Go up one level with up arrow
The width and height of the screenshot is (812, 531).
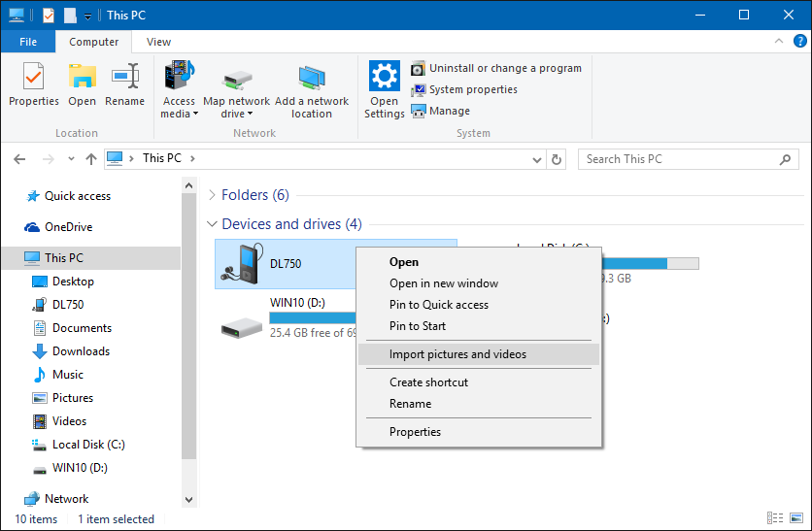(x=91, y=159)
